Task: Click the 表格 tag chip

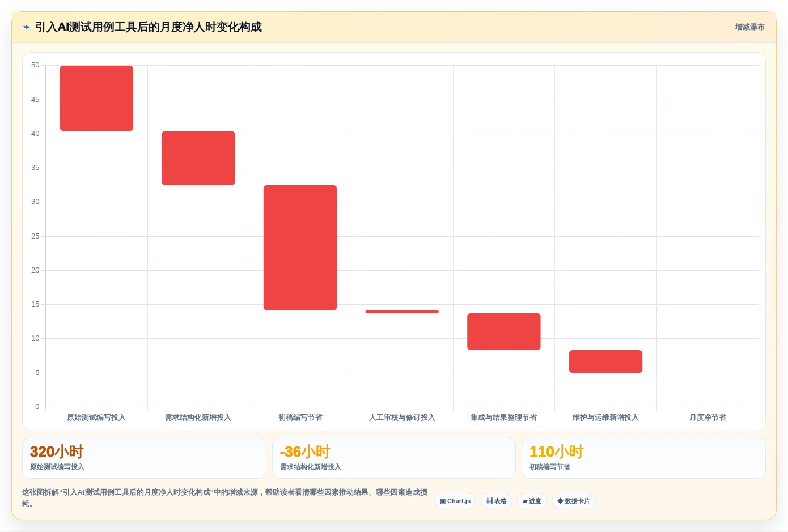Action: point(497,501)
